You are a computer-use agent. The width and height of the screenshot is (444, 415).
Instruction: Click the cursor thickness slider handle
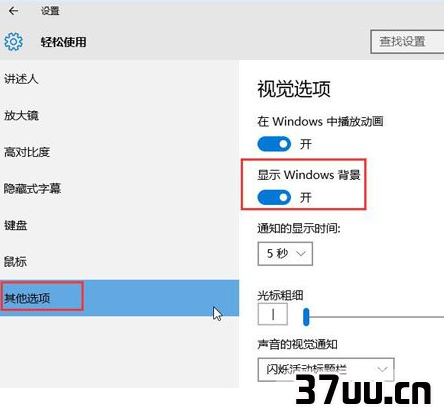pyautogui.click(x=306, y=317)
